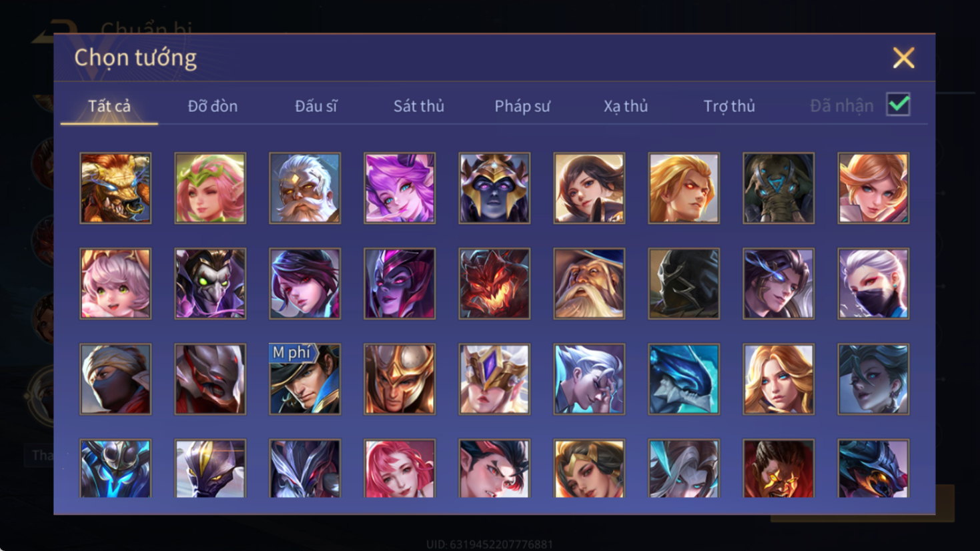Viewport: 980px width, 551px height.
Task: Show the Pháp sư hero list
Action: click(x=522, y=106)
